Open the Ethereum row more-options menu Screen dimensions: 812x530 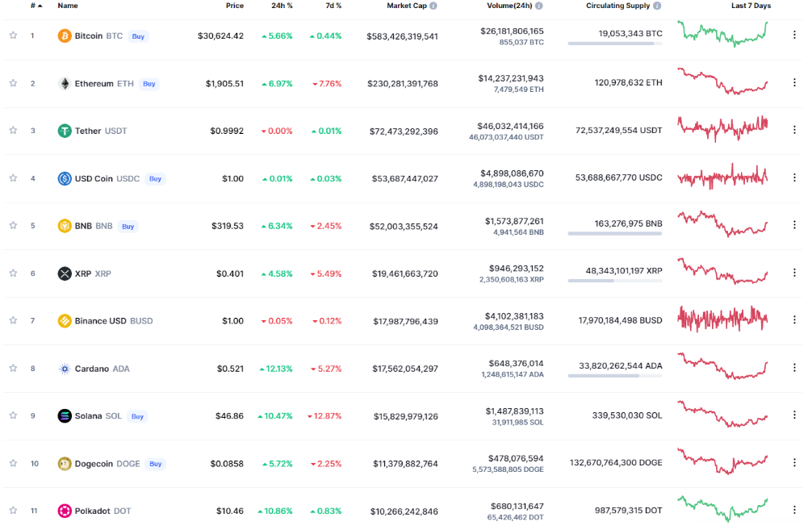point(794,82)
